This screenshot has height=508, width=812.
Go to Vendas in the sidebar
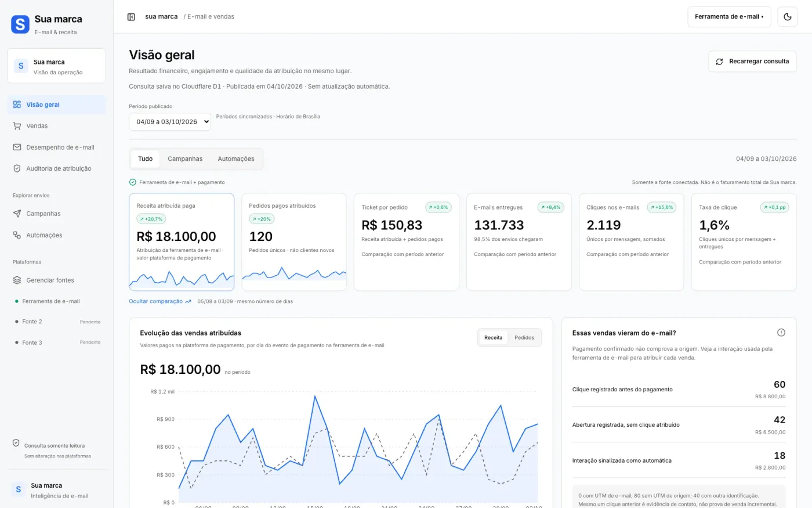pyautogui.click(x=56, y=126)
